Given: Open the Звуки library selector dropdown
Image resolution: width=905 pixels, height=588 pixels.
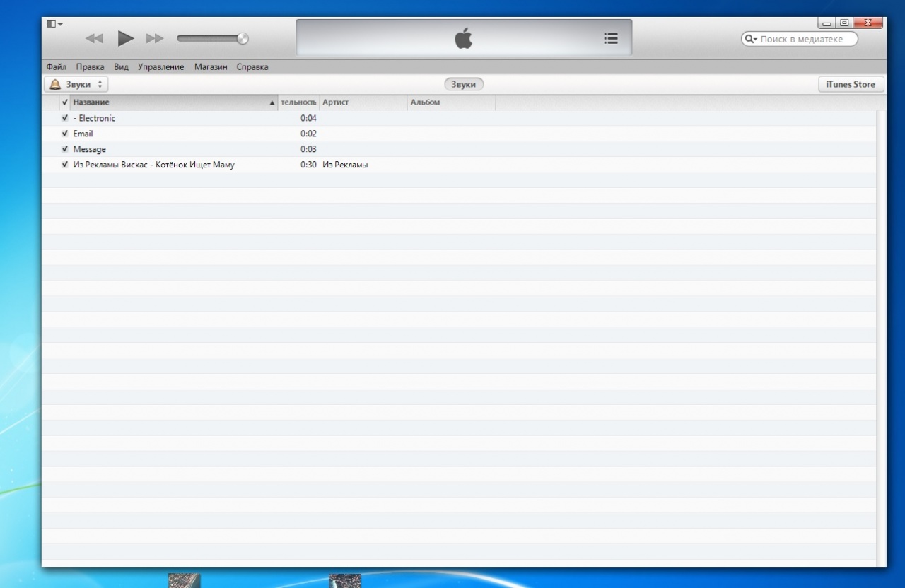Looking at the screenshot, I should pos(76,84).
